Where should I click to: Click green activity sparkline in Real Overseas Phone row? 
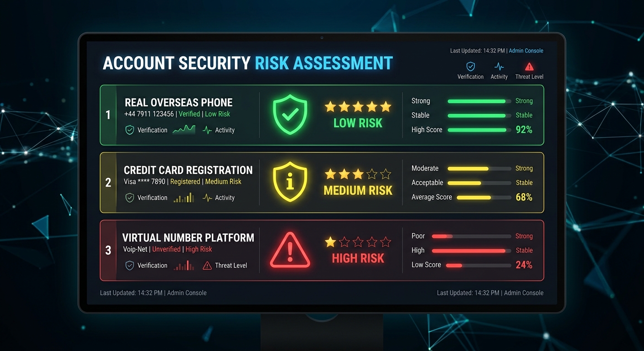(x=184, y=130)
